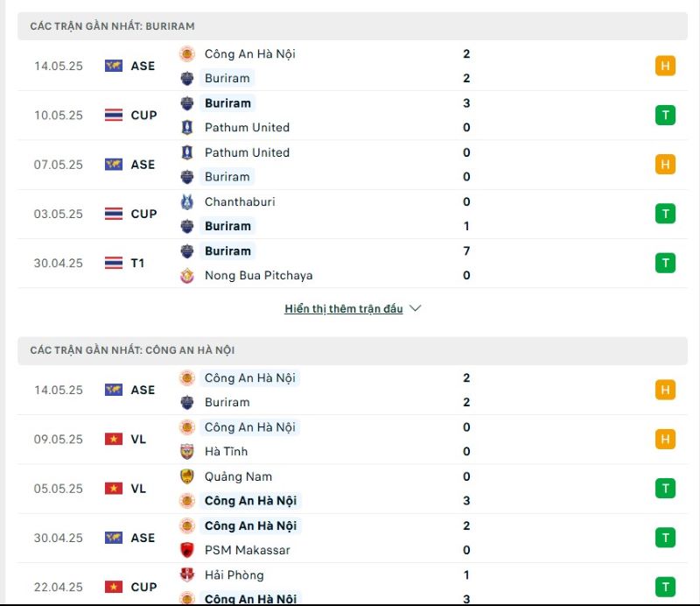The image size is (700, 606).
Task: Click the ASEAN flag icon on the 07.05.25 row
Action: 114,164
